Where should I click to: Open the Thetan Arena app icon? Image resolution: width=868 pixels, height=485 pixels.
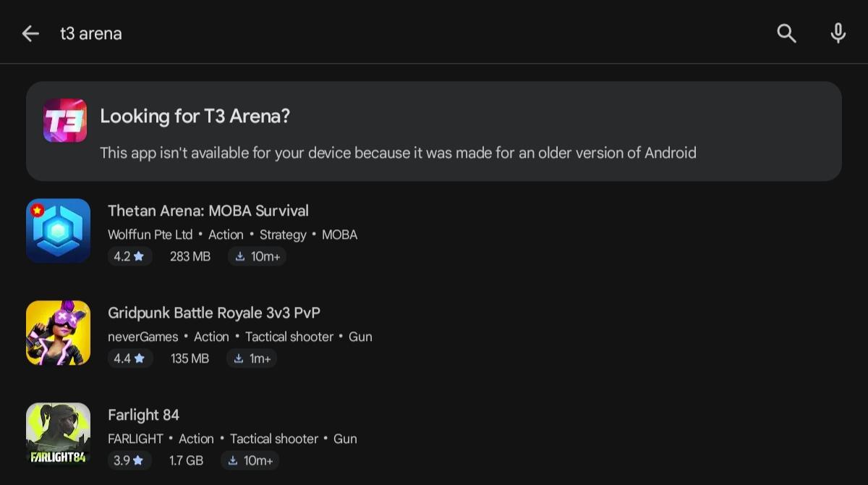(x=58, y=231)
